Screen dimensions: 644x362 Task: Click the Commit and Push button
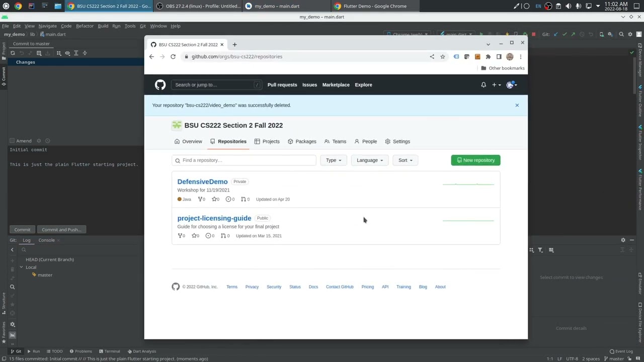61,230
